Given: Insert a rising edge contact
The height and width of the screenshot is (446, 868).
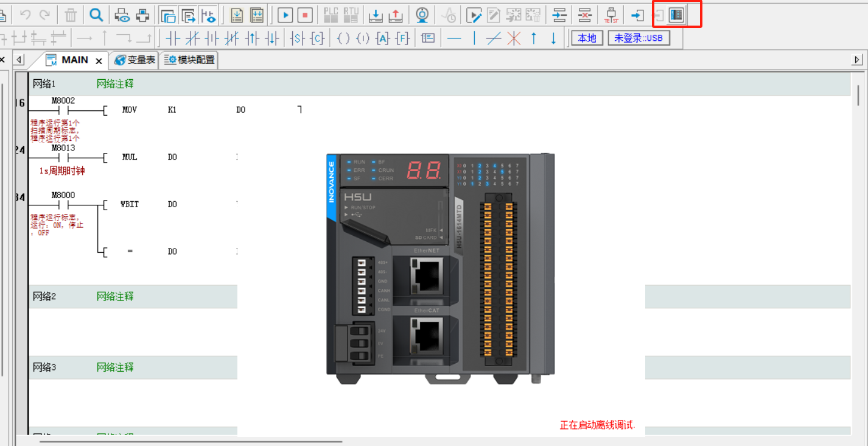Looking at the screenshot, I should pyautogui.click(x=253, y=38).
